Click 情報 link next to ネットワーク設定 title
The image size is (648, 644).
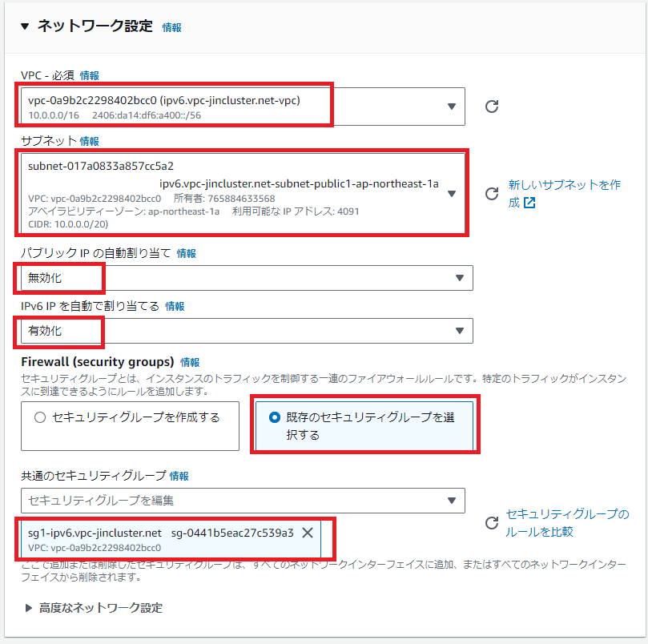coord(171,27)
